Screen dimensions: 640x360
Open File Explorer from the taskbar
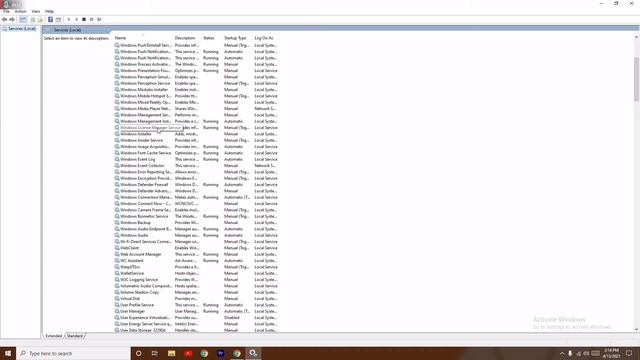[171, 353]
